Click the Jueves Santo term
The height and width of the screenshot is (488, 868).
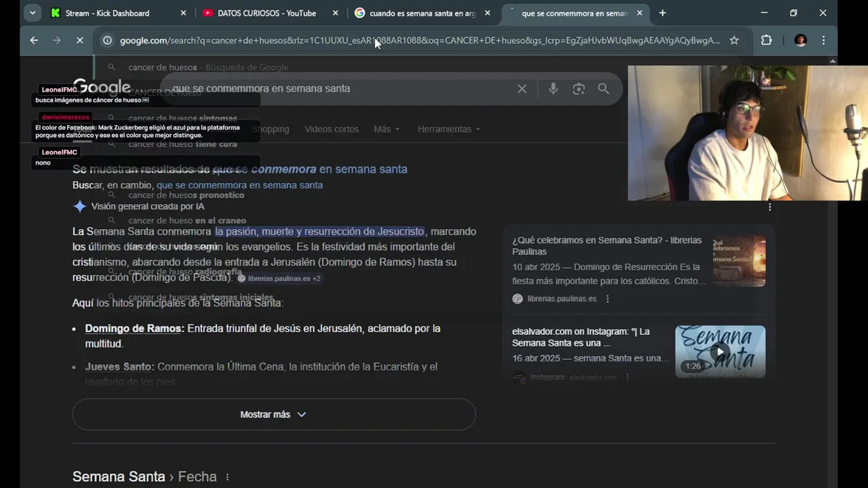click(119, 367)
